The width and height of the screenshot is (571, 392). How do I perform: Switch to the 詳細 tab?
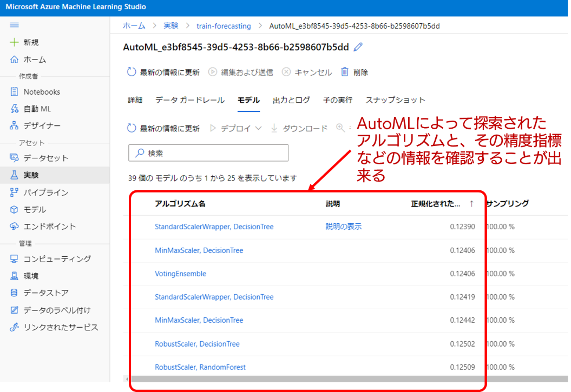click(x=135, y=100)
